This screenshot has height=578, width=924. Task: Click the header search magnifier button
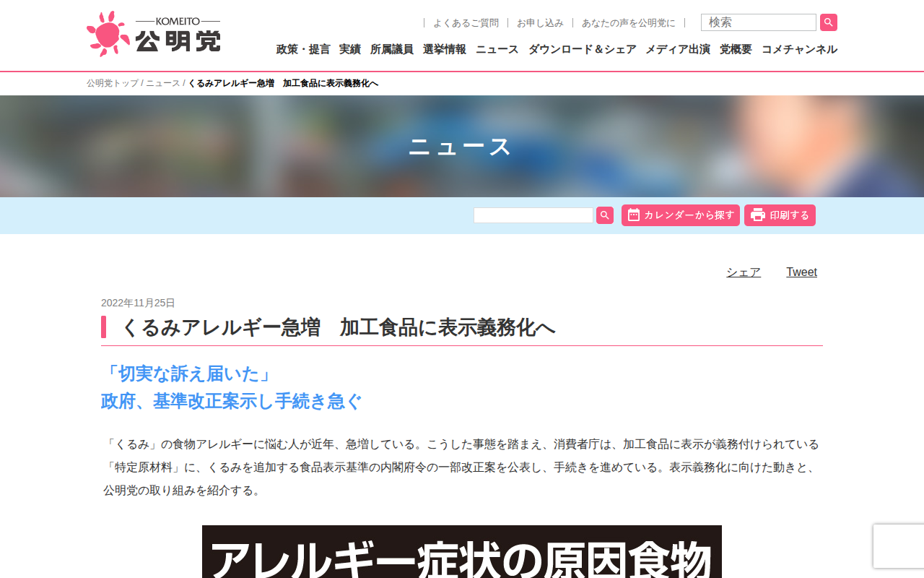click(829, 22)
